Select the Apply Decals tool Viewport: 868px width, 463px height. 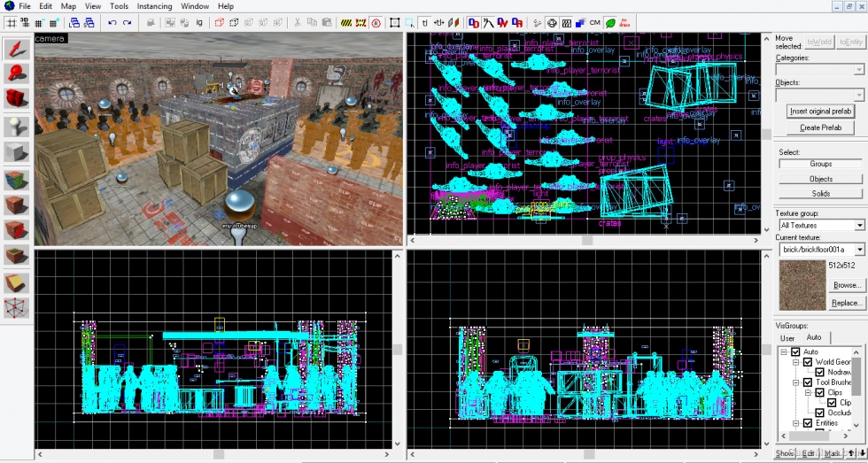tap(17, 229)
